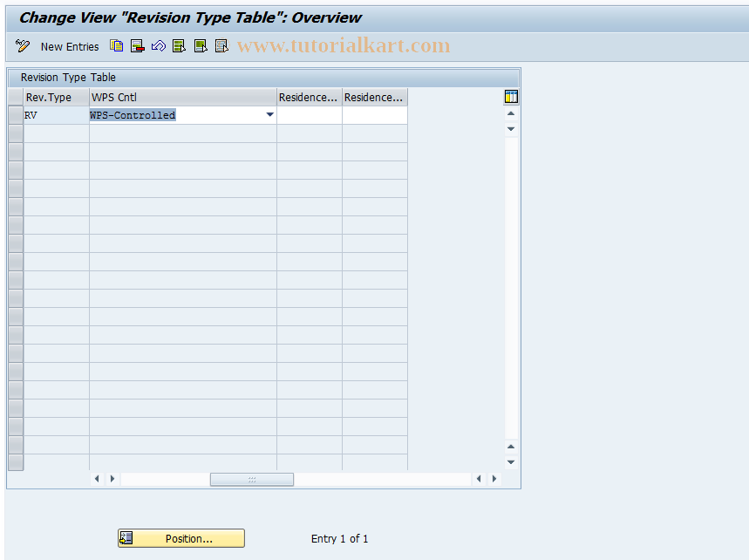Click second Residence... column header
The image size is (749, 560).
[375, 97]
